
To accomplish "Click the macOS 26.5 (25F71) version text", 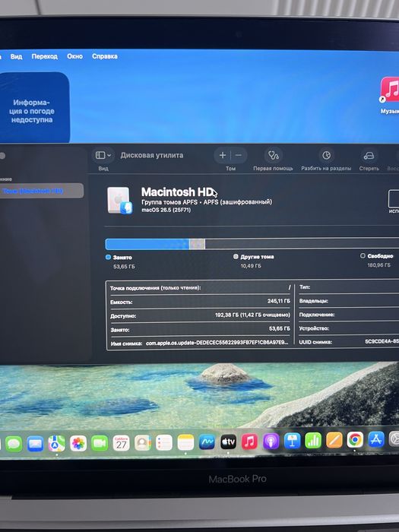I will click(166, 210).
